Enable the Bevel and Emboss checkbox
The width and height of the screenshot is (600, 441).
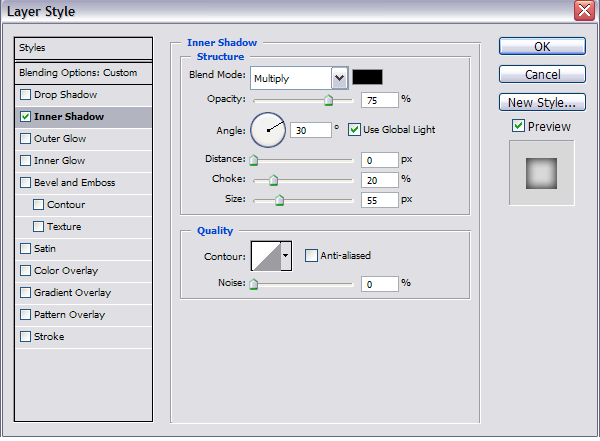(25, 183)
